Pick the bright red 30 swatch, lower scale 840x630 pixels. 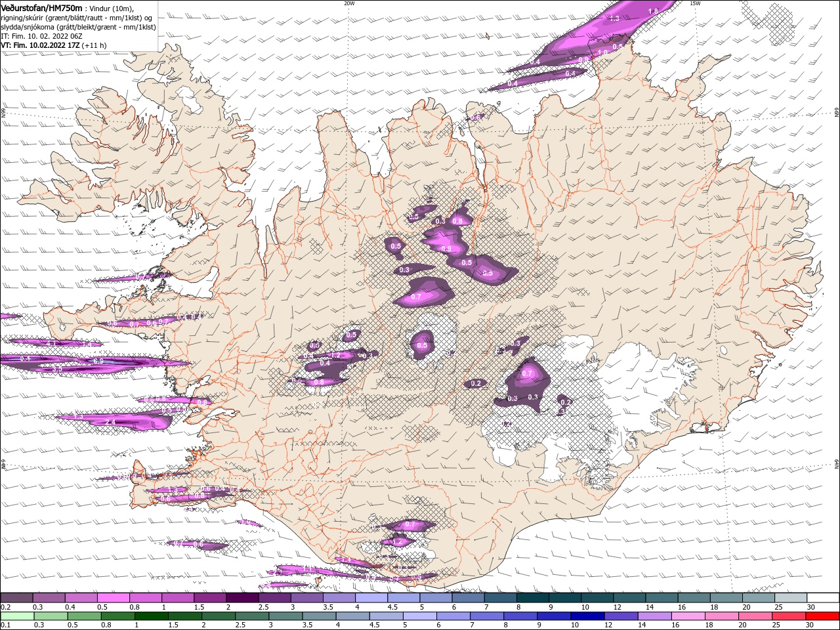tap(822, 616)
